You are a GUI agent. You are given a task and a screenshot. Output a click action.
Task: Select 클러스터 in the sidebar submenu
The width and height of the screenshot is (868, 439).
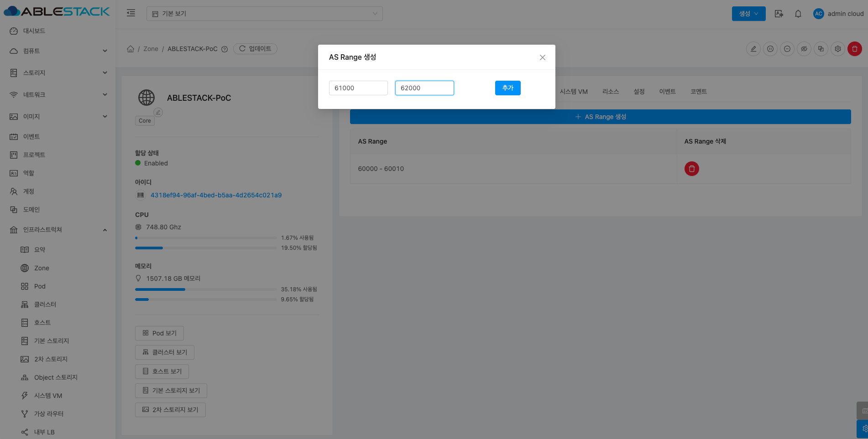click(x=58, y=305)
